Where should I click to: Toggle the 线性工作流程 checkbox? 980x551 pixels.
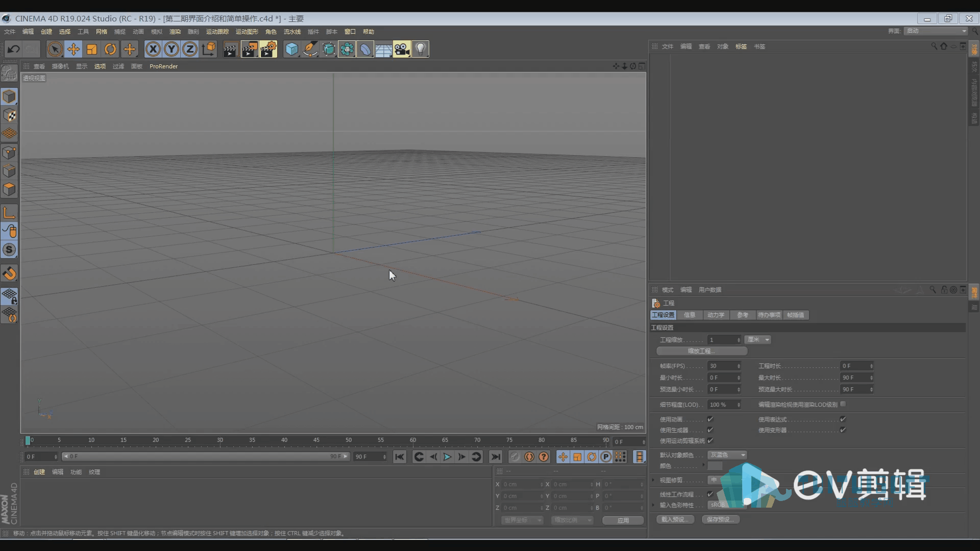click(x=710, y=494)
